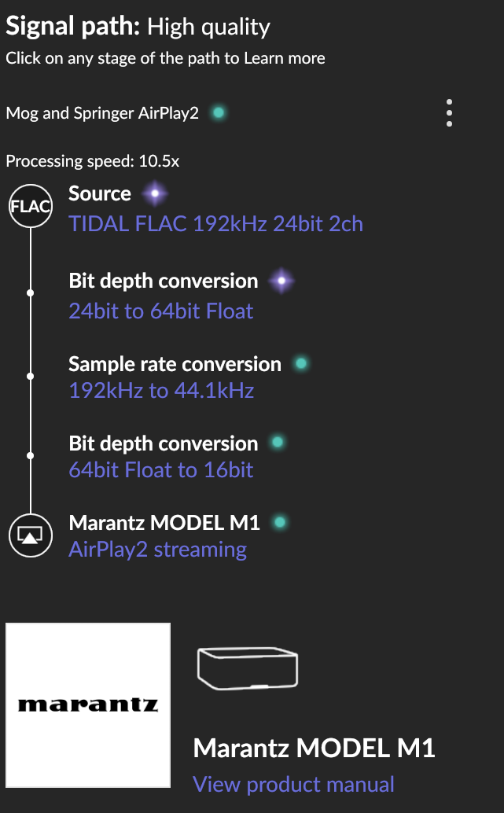The image size is (504, 813).
Task: Click the Sample rate conversion heading
Action: click(x=175, y=364)
